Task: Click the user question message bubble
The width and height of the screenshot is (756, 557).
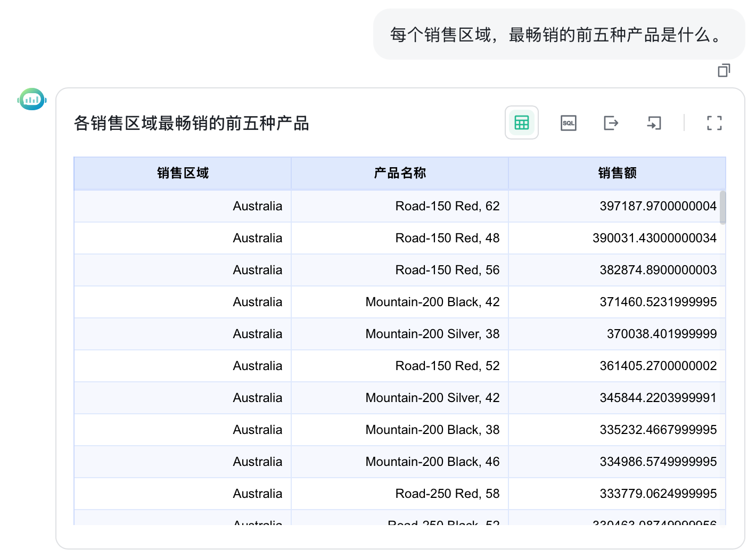Action: (559, 35)
